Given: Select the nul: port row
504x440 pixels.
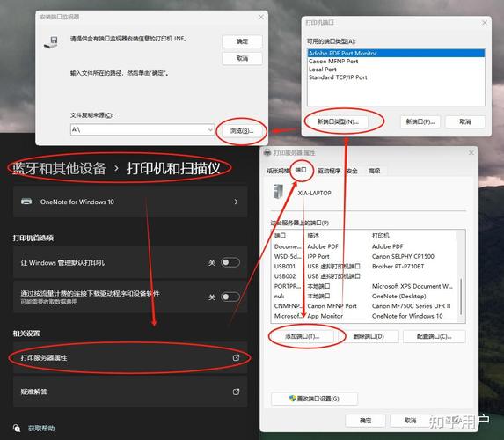Looking at the screenshot, I should 365,296.
